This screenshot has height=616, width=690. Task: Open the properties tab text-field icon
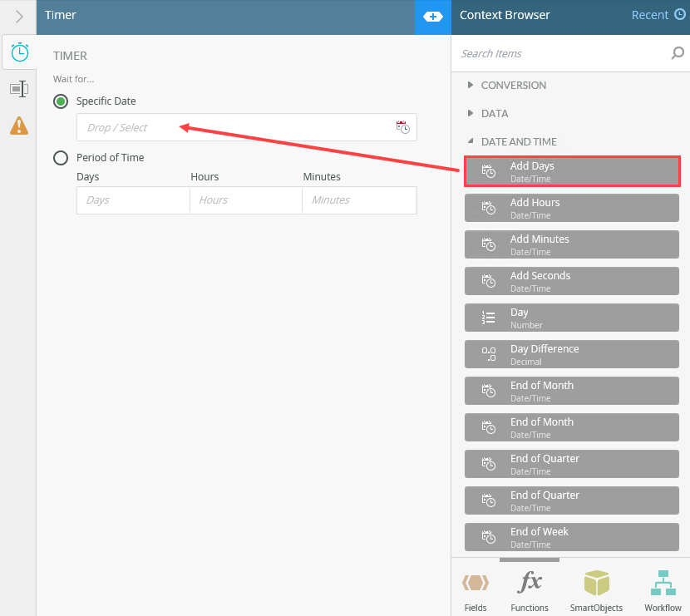tap(19, 89)
